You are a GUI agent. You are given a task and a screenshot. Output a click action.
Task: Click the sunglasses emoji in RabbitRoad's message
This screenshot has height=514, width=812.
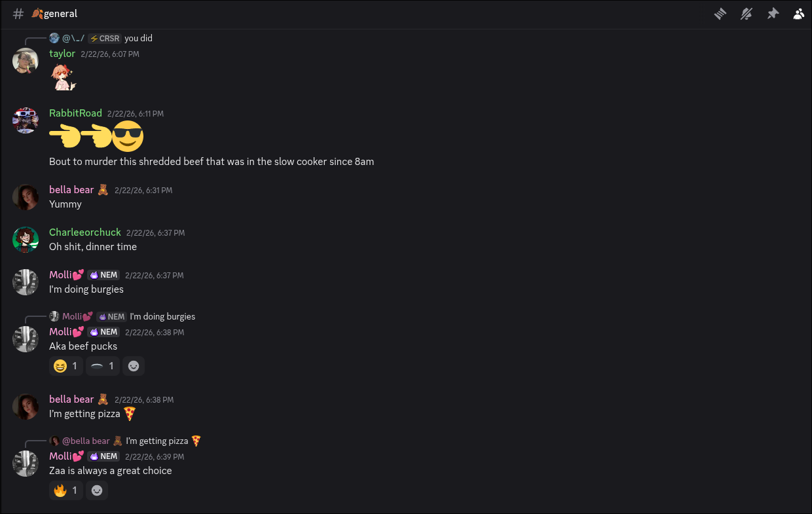coord(128,137)
